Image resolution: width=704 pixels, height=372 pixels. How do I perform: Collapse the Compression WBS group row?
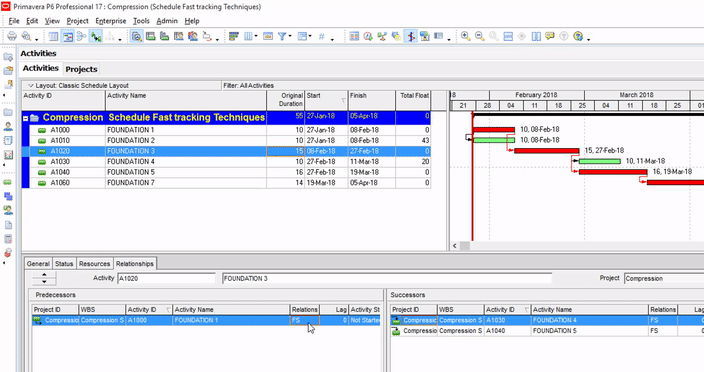(x=26, y=118)
